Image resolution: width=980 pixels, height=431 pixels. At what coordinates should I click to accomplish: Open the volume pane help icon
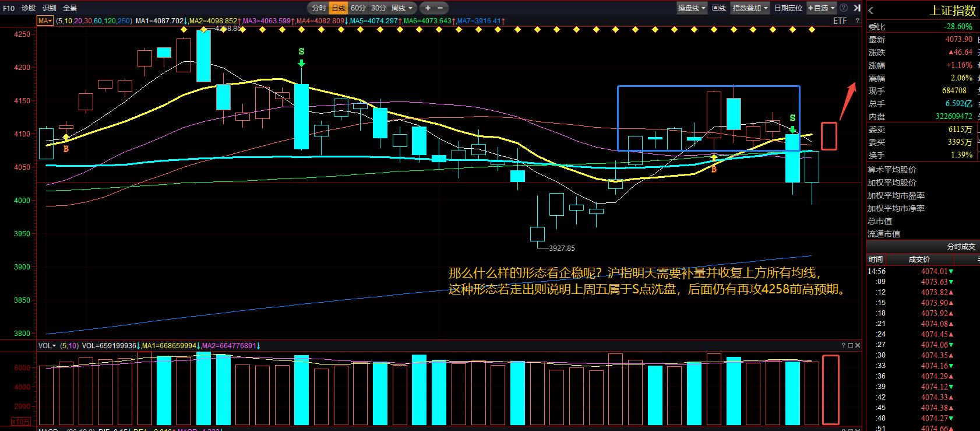843,346
